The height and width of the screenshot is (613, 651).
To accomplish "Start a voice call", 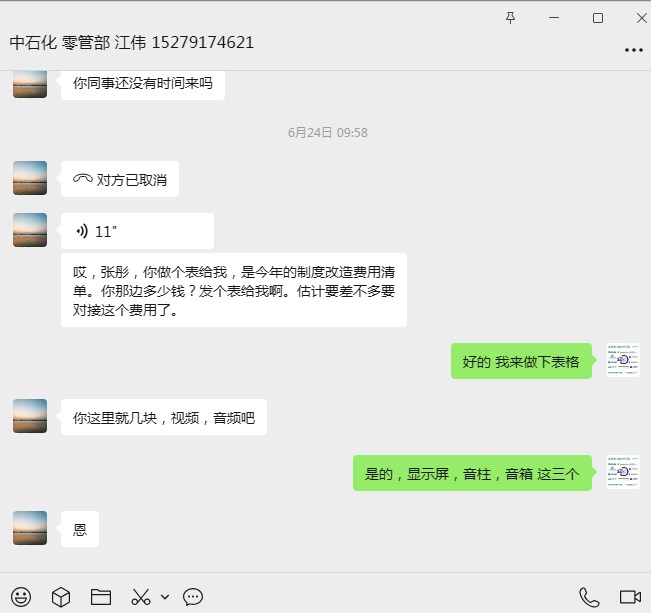I will [589, 597].
